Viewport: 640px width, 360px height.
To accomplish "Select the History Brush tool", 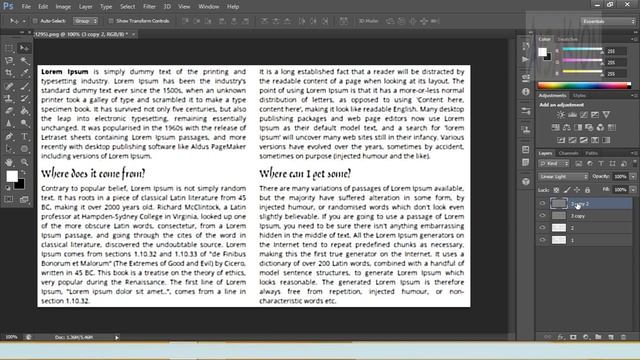I will [24, 98].
